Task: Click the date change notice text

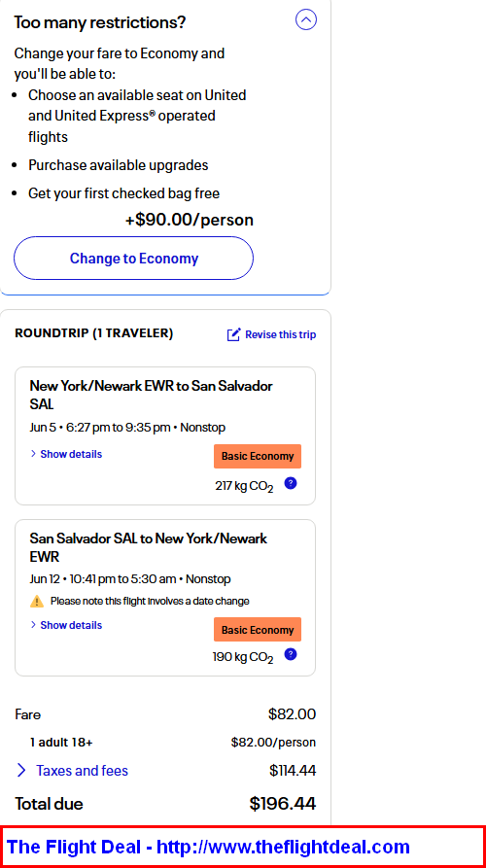Action: (x=150, y=601)
